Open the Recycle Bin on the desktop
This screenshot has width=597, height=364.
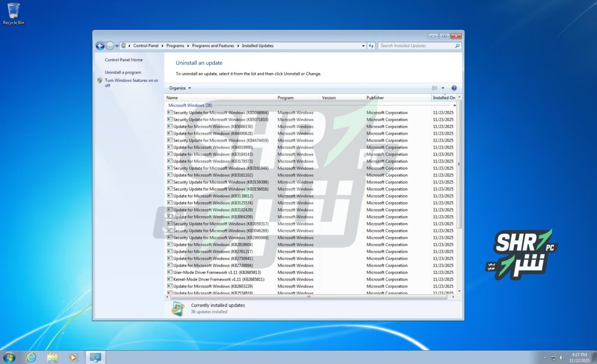[x=13, y=10]
